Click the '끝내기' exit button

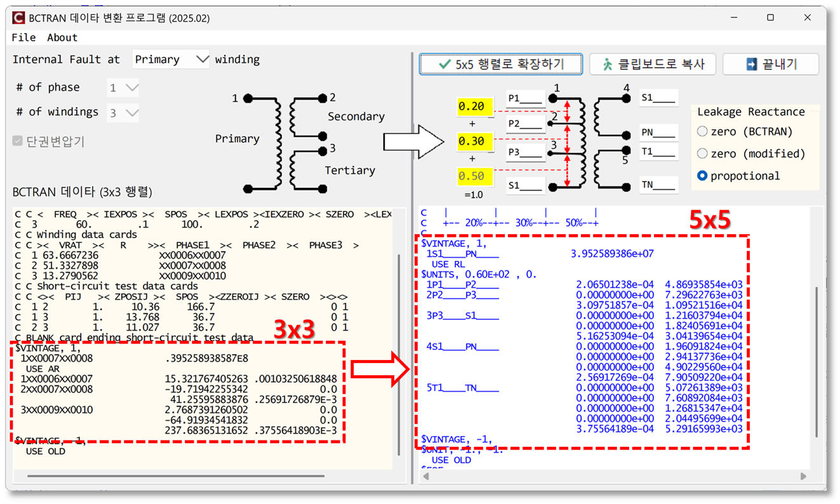click(x=771, y=64)
